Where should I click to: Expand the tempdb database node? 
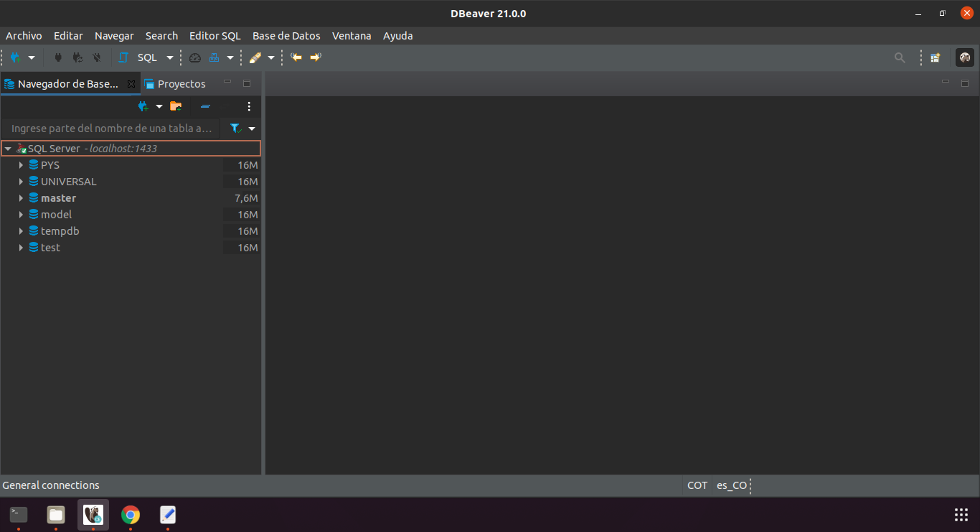point(21,231)
